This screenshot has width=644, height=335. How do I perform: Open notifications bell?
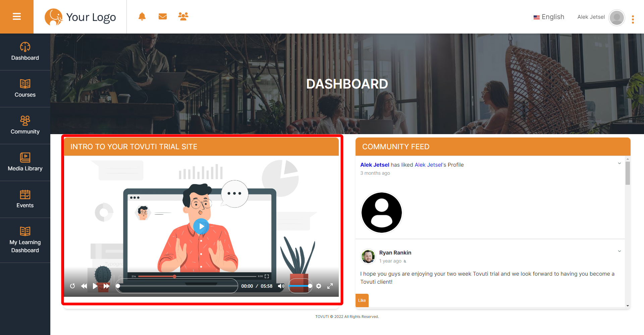pos(142,16)
